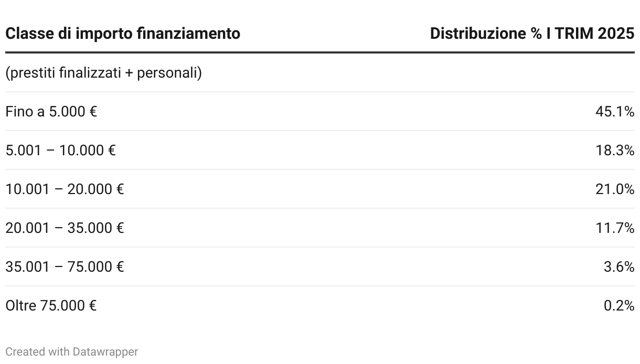Click the Distribuzione % I TRIM 2025 header

point(532,34)
